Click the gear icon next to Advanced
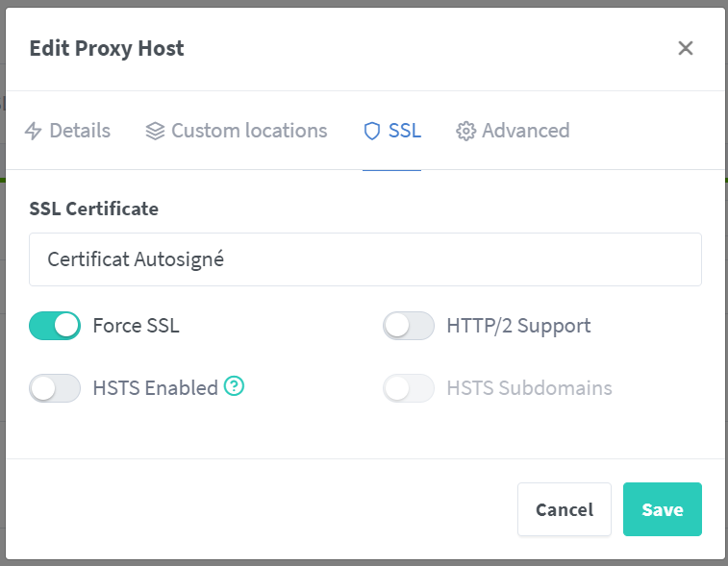Screen dimensions: 728x566 465,132
